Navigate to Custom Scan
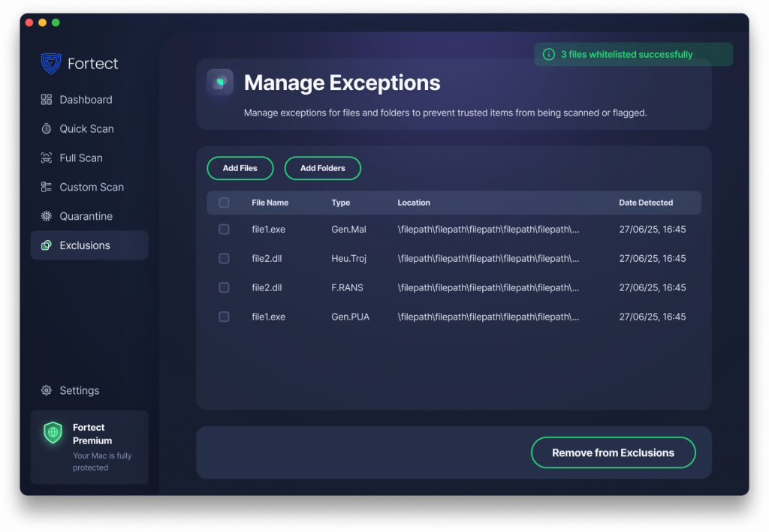769x532 pixels. click(89, 187)
